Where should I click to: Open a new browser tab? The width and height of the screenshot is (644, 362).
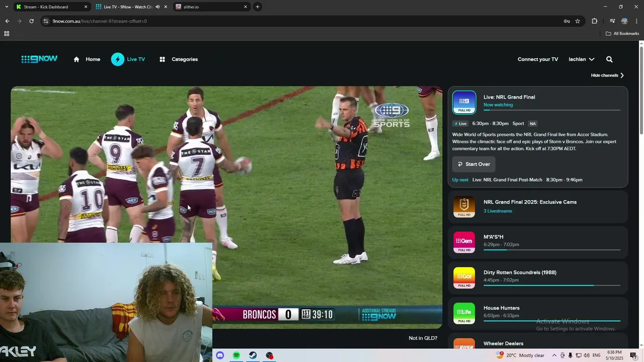[x=258, y=7]
